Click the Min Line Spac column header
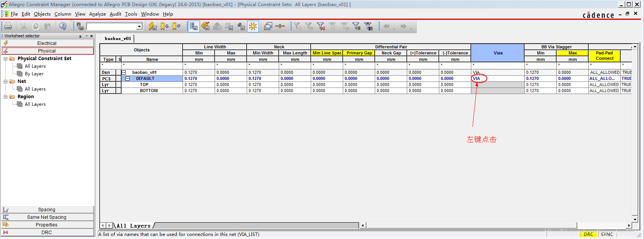This screenshot has height=239, width=644. pyautogui.click(x=327, y=53)
